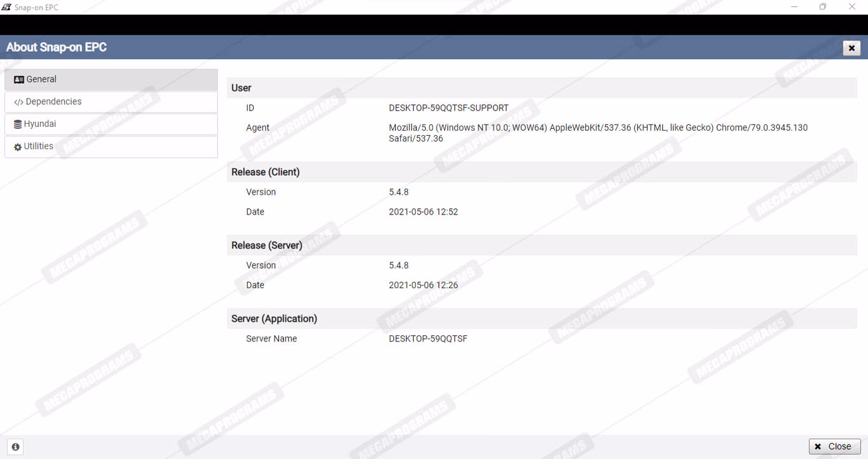Open the Dependencies section
The width and height of the screenshot is (868, 459).
(x=111, y=102)
